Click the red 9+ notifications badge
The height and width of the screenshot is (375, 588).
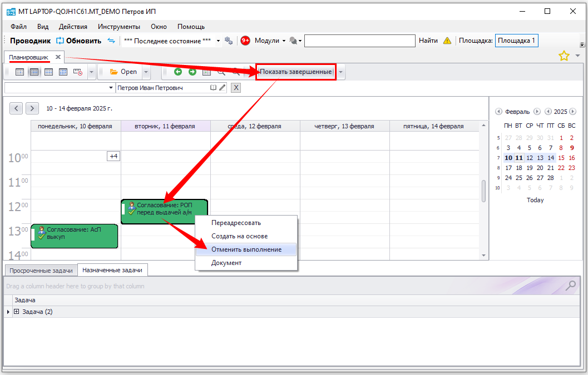pyautogui.click(x=245, y=41)
